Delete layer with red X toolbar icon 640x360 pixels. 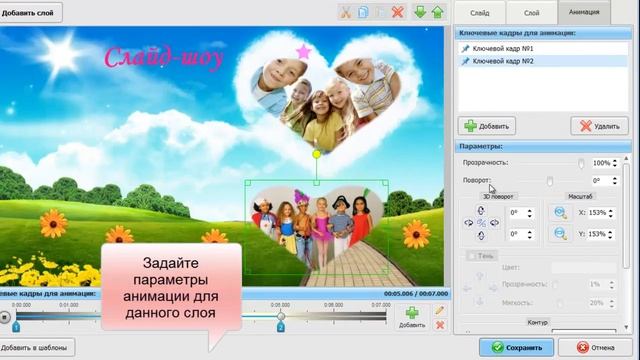point(398,12)
